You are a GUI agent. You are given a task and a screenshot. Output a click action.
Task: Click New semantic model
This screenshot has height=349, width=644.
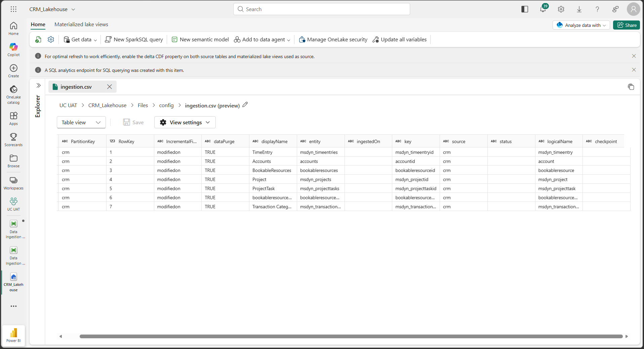[x=200, y=40]
